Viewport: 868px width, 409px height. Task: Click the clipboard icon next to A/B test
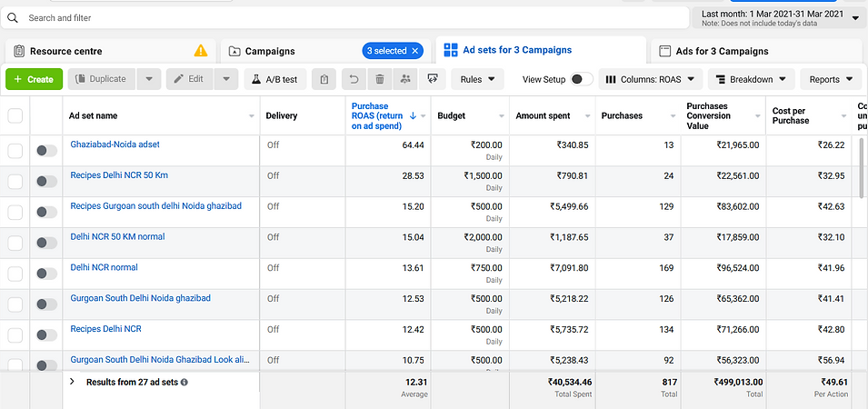click(324, 80)
